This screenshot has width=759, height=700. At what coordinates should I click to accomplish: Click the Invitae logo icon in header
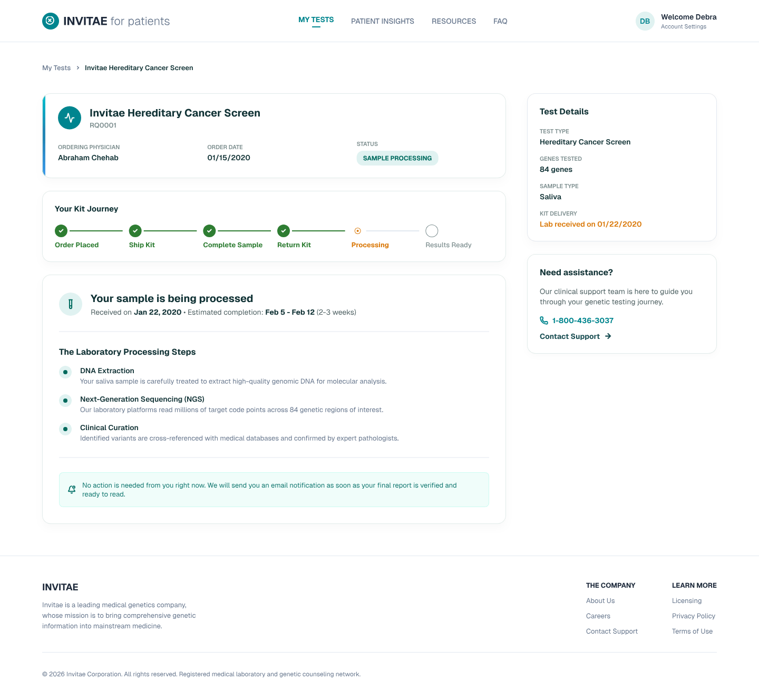[51, 21]
